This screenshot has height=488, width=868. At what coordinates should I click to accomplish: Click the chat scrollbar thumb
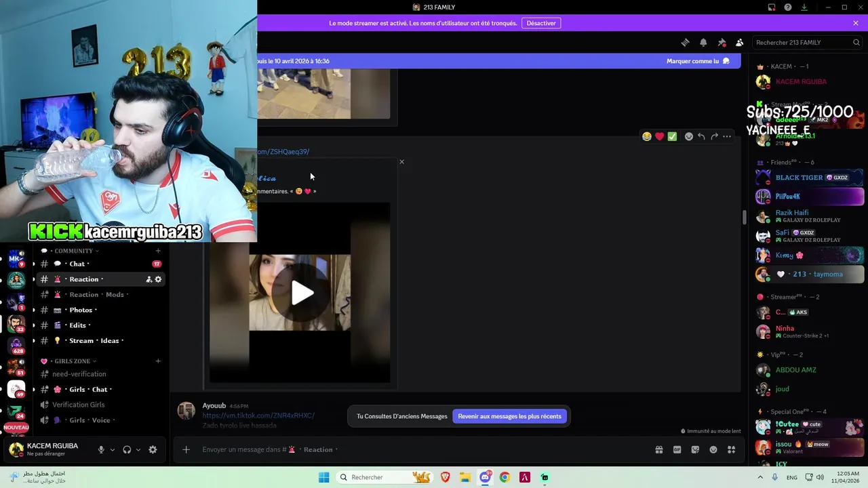(744, 218)
